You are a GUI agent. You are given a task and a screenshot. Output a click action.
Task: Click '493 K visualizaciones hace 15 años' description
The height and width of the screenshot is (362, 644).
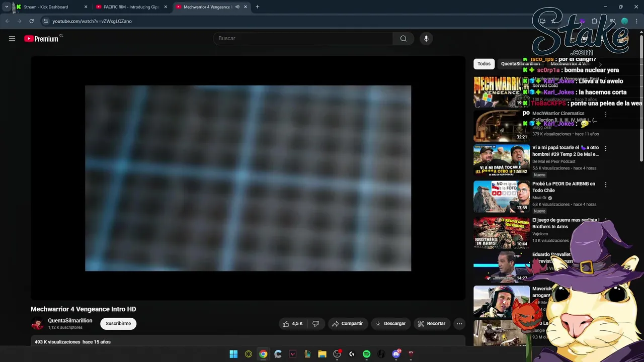[x=72, y=342]
